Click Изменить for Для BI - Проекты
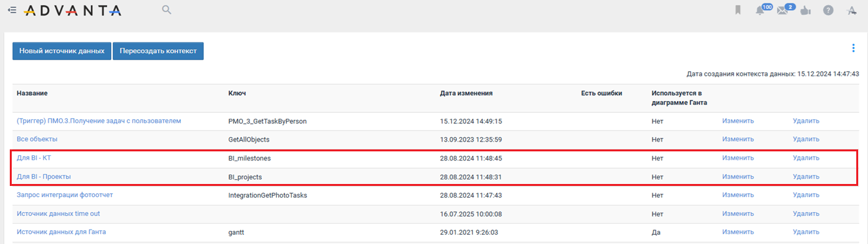 [x=738, y=176]
